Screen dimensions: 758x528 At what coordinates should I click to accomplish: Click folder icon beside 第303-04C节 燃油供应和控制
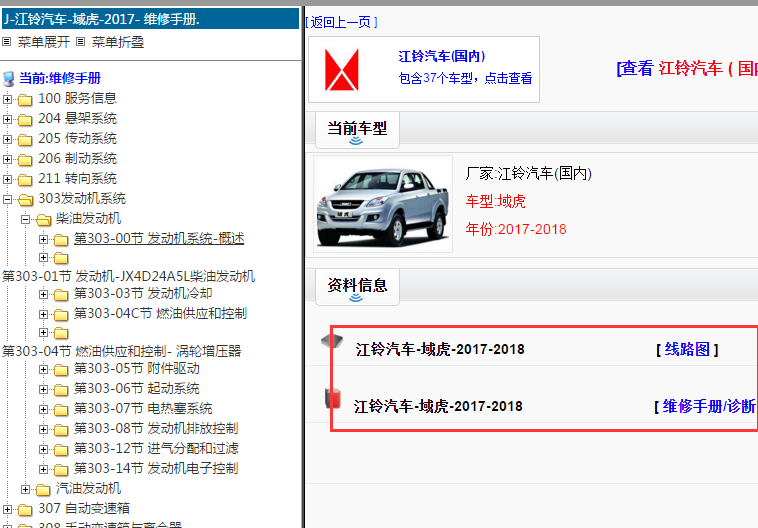(x=61, y=315)
